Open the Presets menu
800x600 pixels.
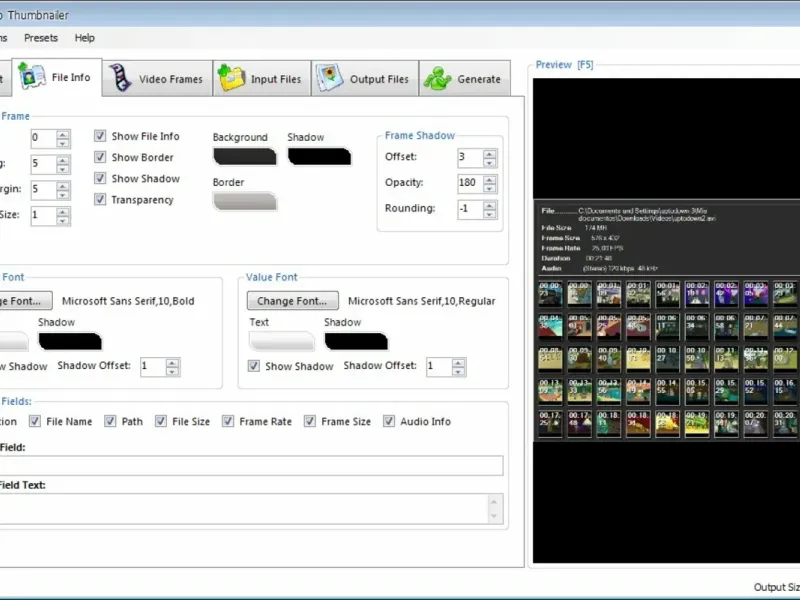click(41, 38)
